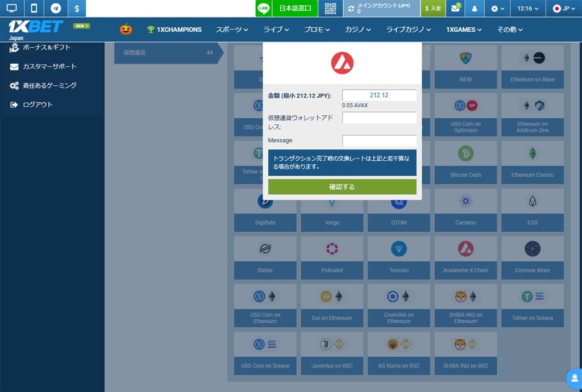Image resolution: width=582 pixels, height=392 pixels.
Task: Click the green 確認する button
Action: (342, 186)
